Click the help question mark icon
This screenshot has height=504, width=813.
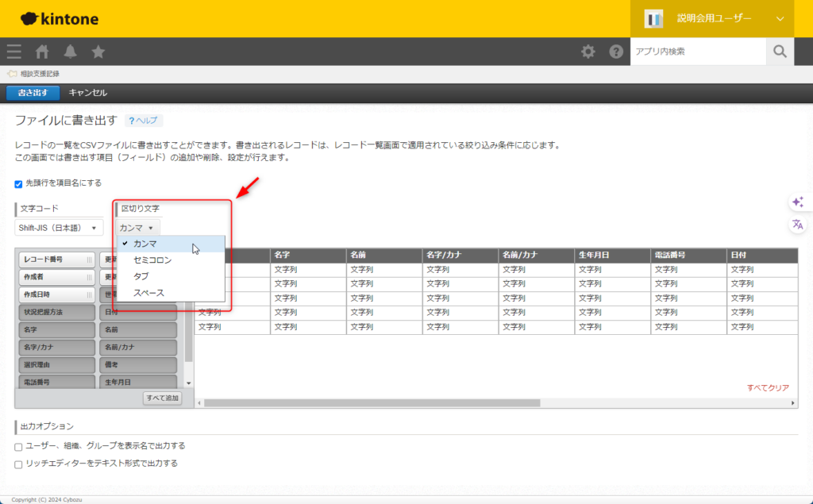pos(616,52)
